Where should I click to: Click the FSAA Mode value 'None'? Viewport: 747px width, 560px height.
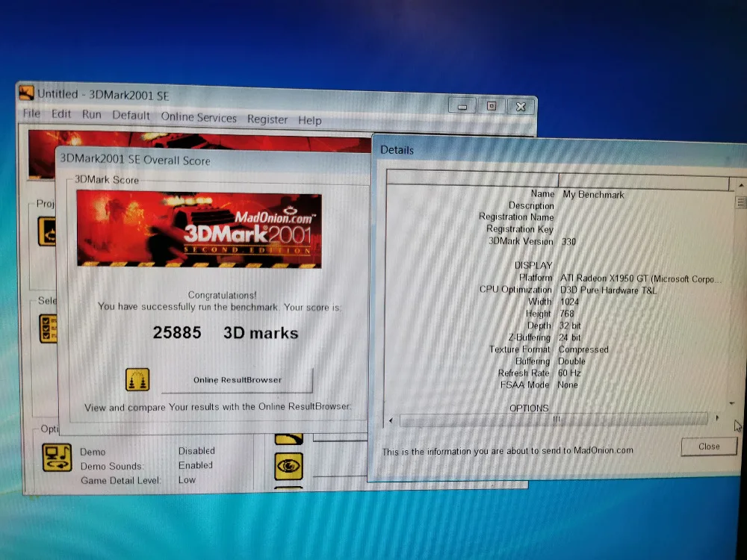pyautogui.click(x=568, y=385)
